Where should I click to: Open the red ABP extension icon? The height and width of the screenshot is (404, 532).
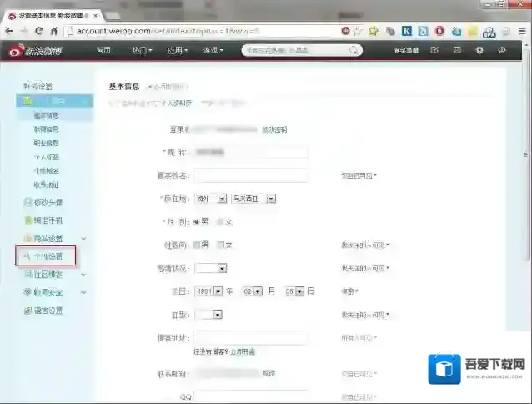(x=345, y=31)
